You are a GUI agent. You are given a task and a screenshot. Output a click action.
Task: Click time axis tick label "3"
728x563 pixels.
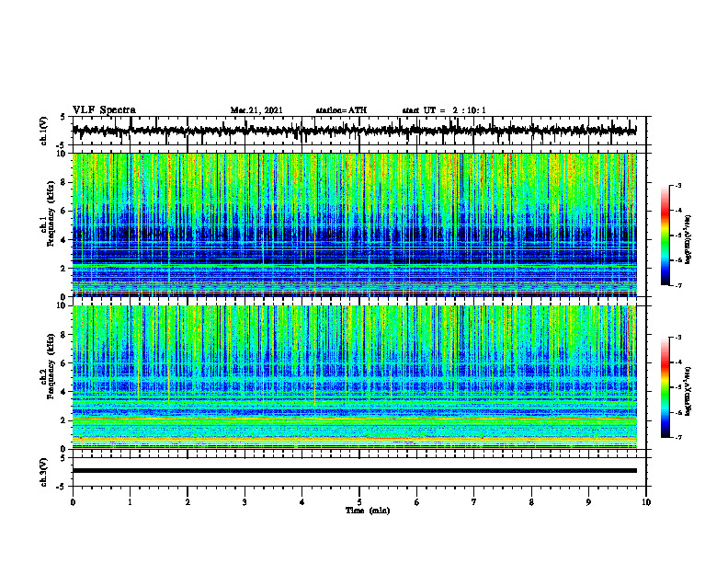[245, 502]
